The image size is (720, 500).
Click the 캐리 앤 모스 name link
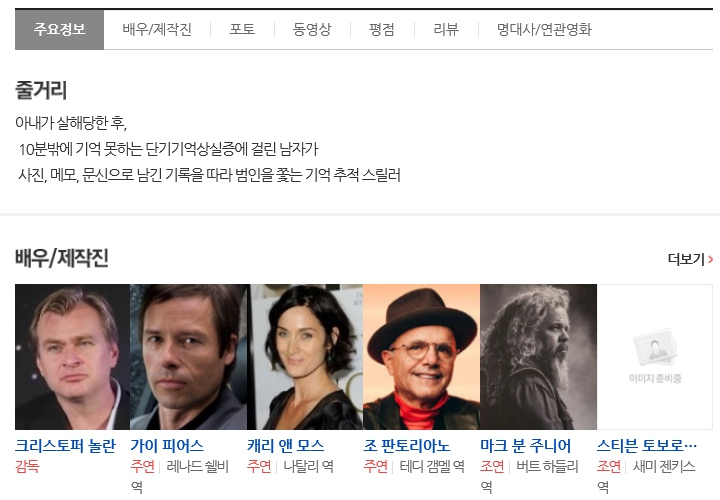click(286, 446)
